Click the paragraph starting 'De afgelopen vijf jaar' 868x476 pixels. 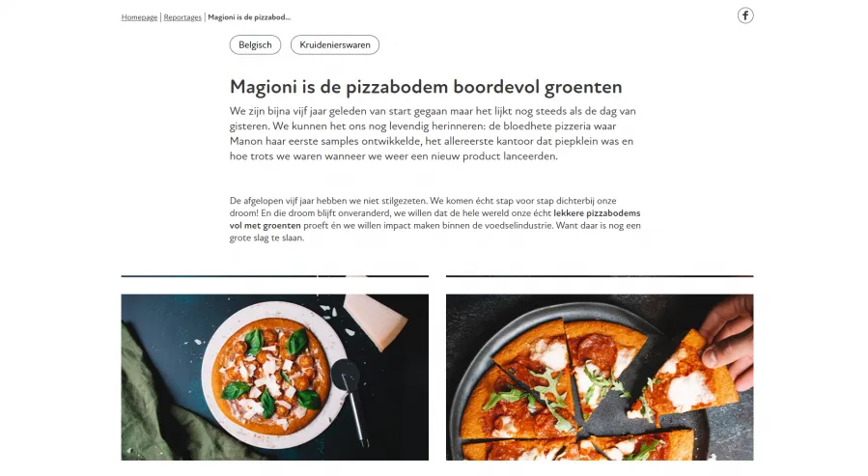click(x=435, y=219)
